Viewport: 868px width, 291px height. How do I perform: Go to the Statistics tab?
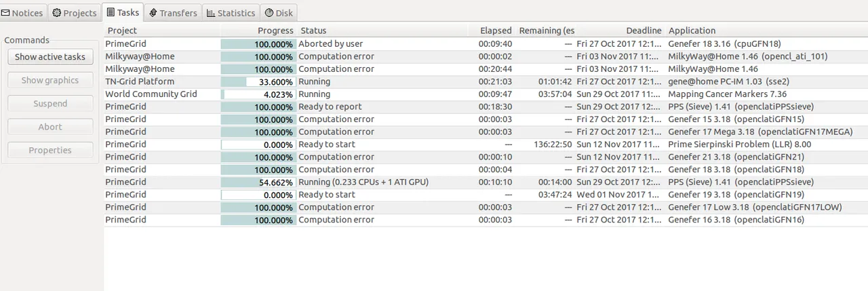231,12
